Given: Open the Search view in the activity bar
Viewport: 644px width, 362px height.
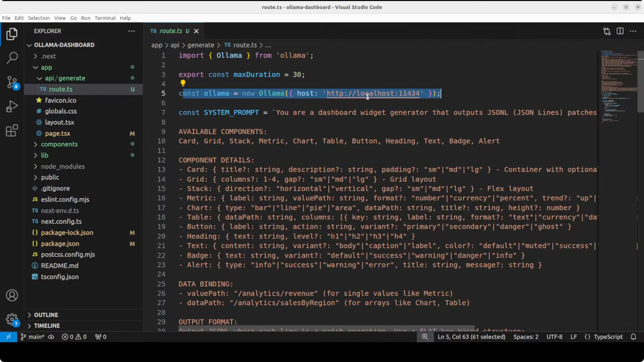Looking at the screenshot, I should [12, 58].
